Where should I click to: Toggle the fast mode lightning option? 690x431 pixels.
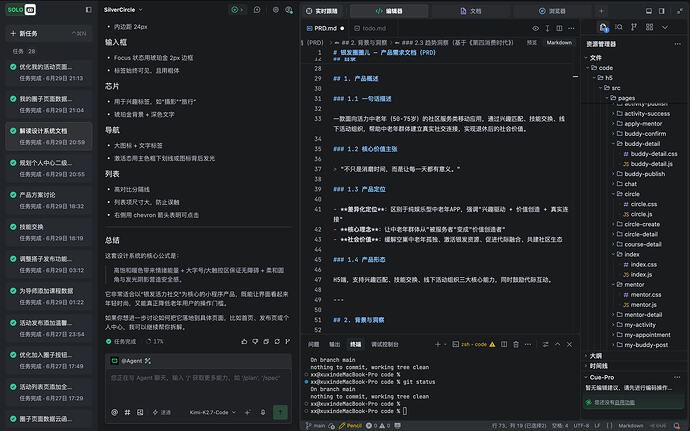point(161,413)
